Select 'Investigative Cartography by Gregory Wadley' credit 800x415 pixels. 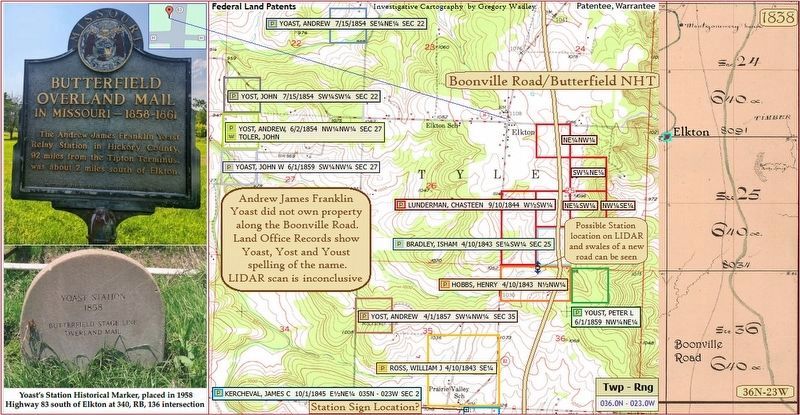coord(455,7)
